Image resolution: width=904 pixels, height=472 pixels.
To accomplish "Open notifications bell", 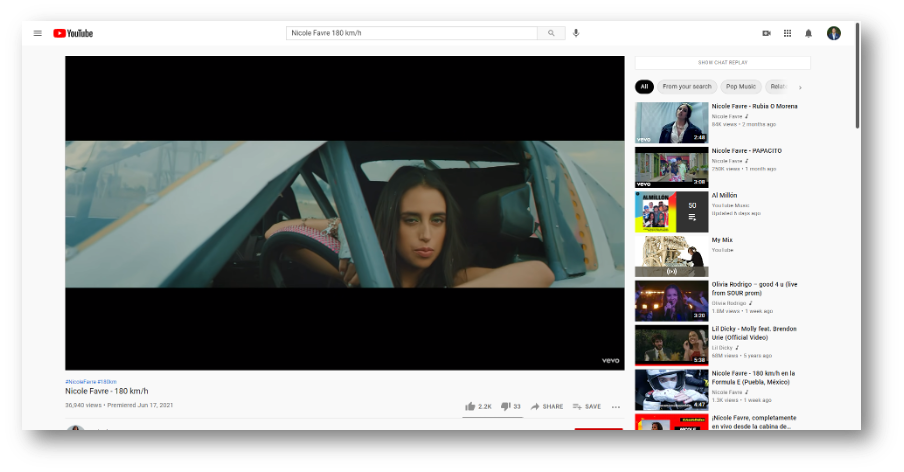I will pos(808,33).
